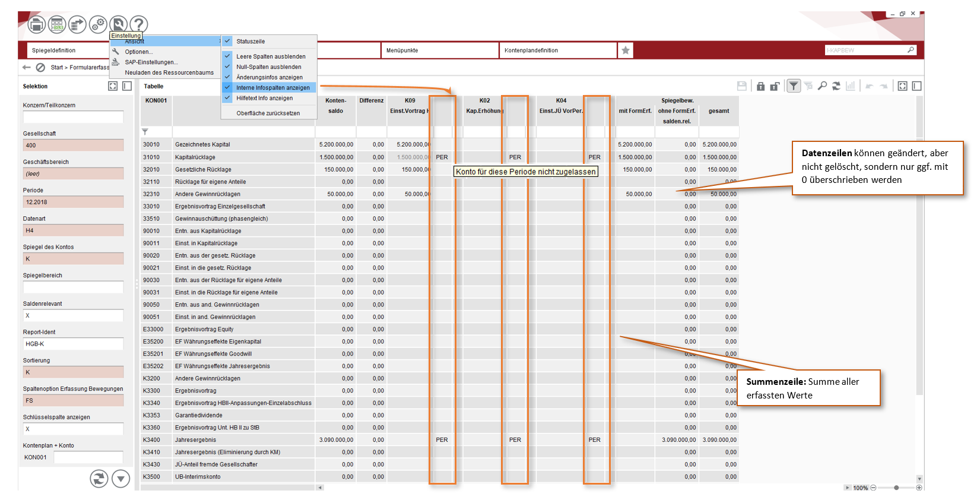Click the Kontensaldo column header
The height and width of the screenshot is (503, 980).
(335, 111)
